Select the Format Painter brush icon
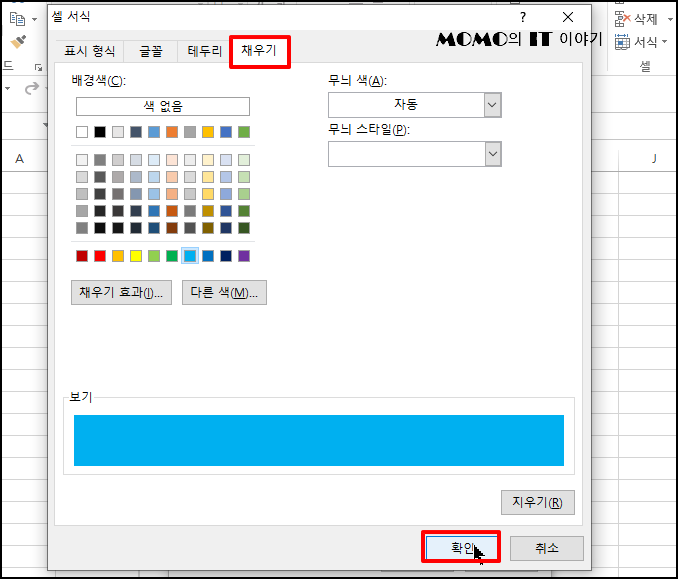 (x=18, y=42)
